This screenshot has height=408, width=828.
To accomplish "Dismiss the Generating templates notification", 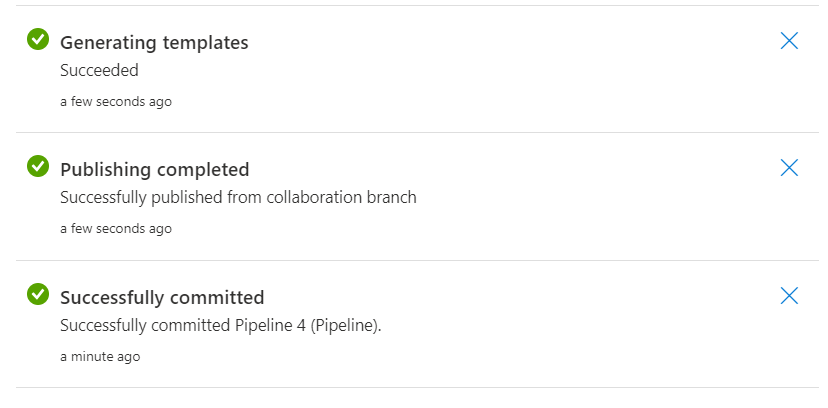I will (789, 41).
